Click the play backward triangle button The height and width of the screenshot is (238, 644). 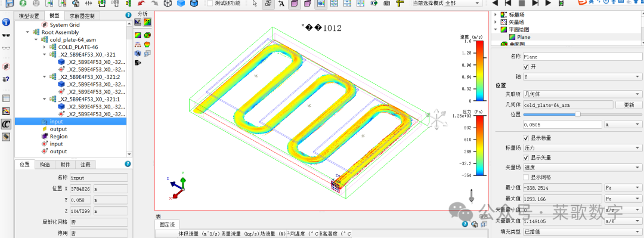pyautogui.click(x=495, y=4)
